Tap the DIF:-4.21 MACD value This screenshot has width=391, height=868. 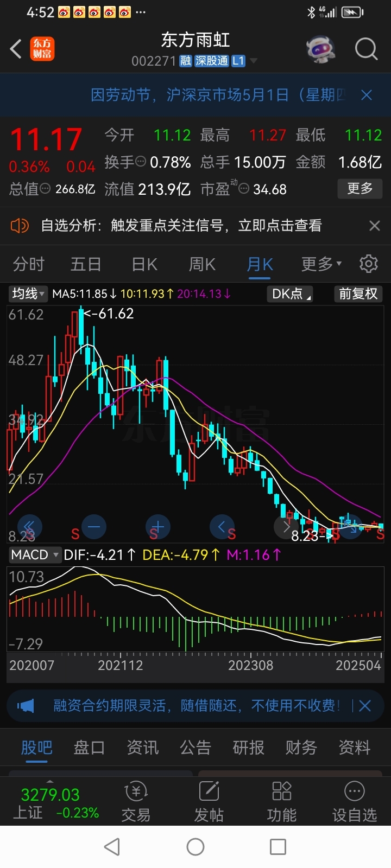point(100,555)
